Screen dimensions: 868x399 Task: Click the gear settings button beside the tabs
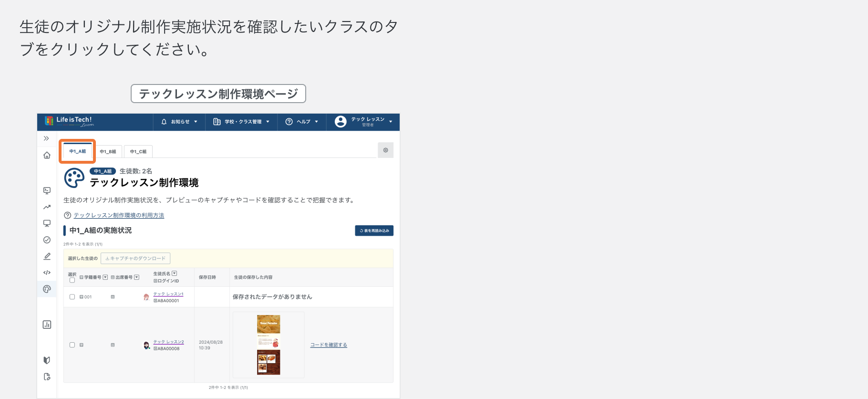point(385,150)
